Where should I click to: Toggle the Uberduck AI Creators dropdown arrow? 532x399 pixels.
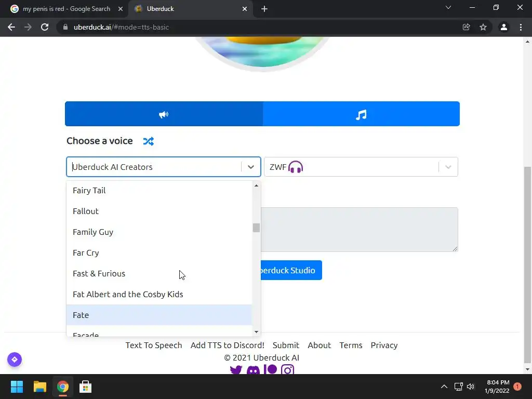pos(251,167)
